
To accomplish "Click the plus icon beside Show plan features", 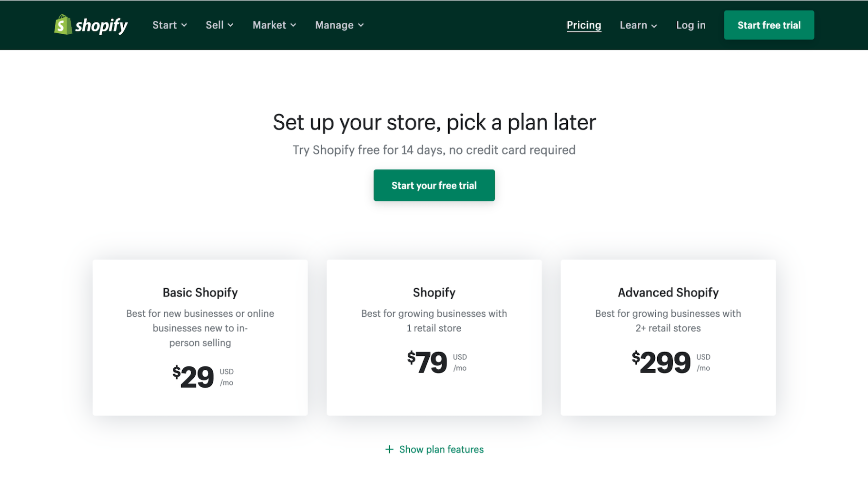I will click(389, 449).
